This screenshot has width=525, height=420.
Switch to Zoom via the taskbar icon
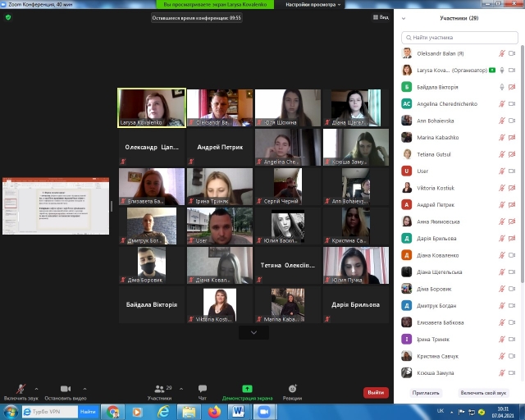264,412
